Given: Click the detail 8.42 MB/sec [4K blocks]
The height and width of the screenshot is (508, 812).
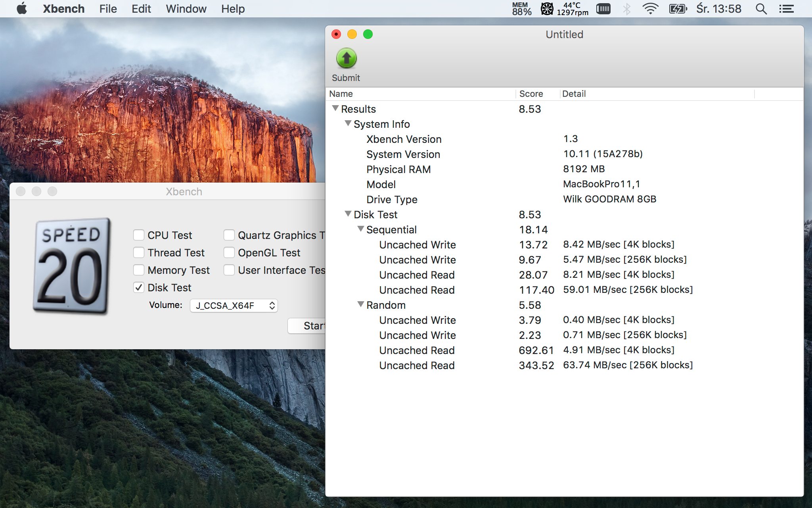Looking at the screenshot, I should coord(619,244).
